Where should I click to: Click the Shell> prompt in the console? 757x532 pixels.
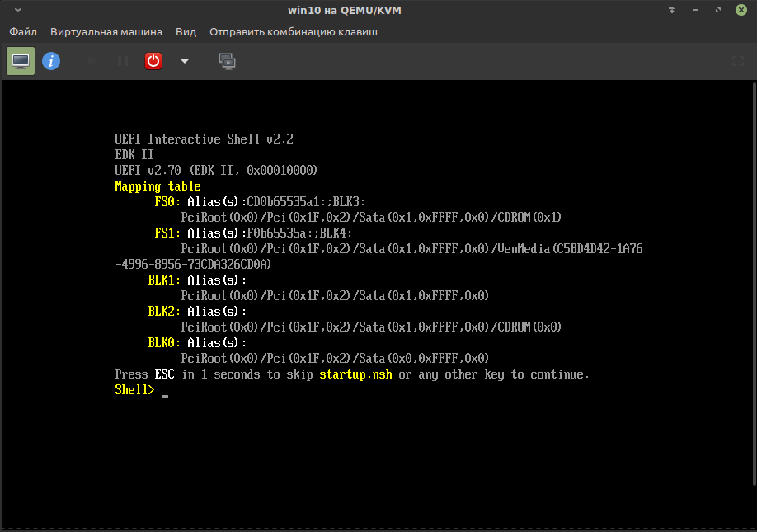coord(134,390)
